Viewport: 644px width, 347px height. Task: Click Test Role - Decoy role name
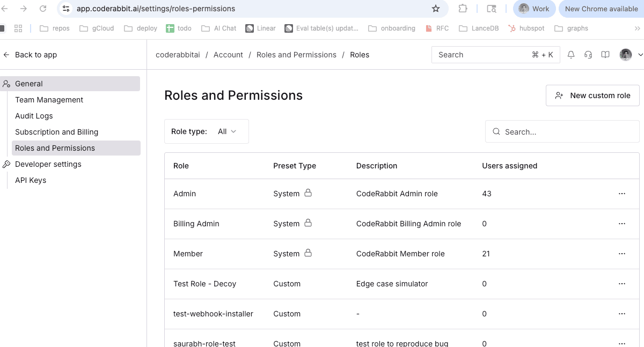click(205, 284)
